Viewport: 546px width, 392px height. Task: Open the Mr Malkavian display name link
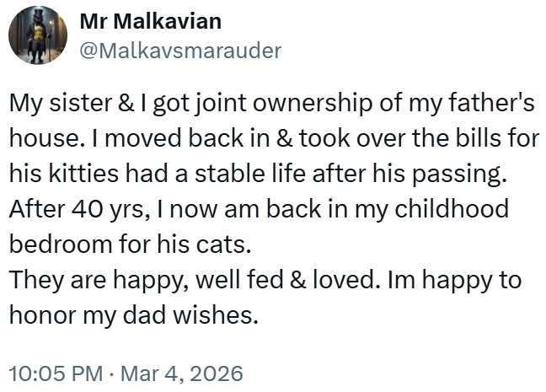pos(151,22)
